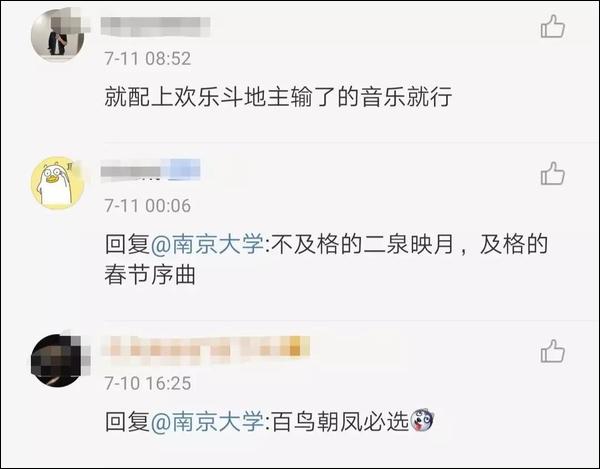
Task: Tap the comment text ending with 春节序曲
Action: [x=326, y=259]
